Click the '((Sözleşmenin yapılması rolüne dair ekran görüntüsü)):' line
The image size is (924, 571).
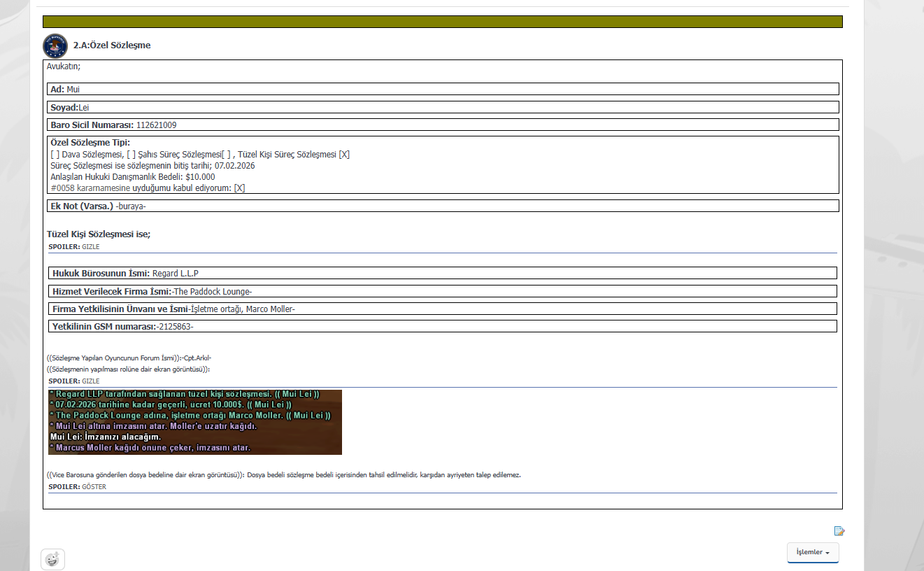129,369
